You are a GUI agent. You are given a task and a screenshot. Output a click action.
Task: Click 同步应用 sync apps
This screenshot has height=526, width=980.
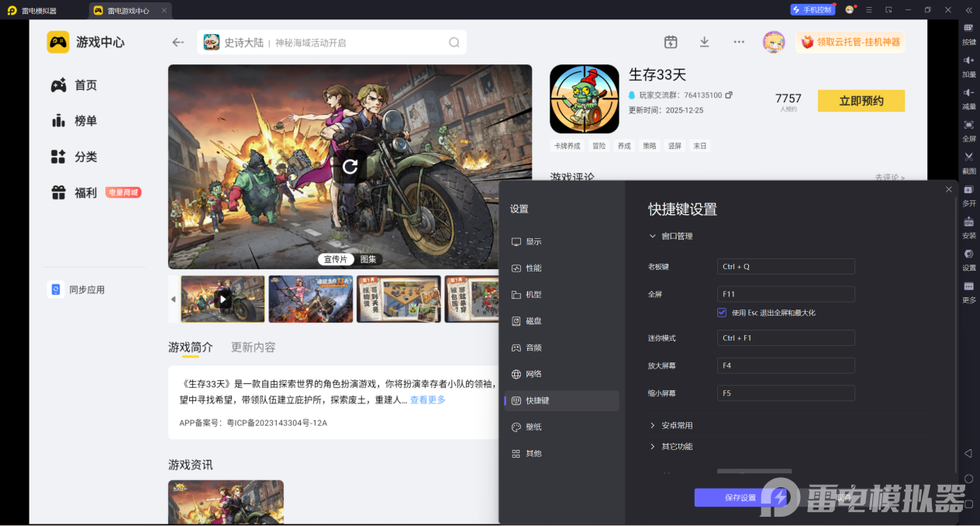[76, 289]
